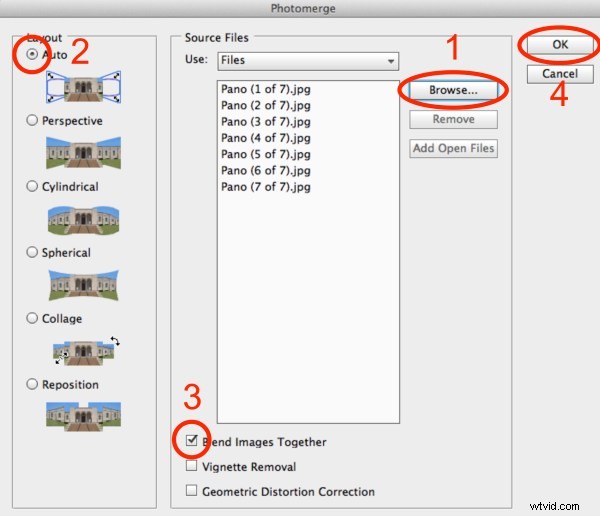Pick the Spherical layout option
Viewport: 600px width, 516px height.
click(x=32, y=252)
